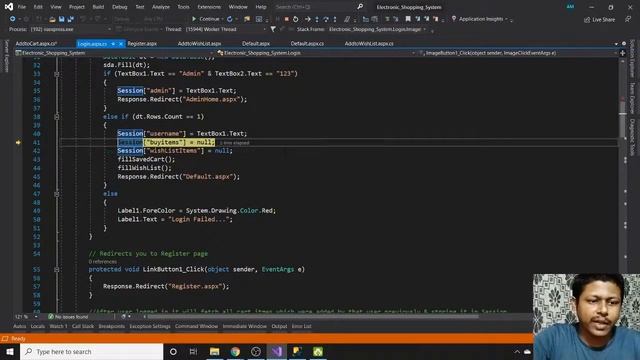
Task: Click the Windows Start button
Action: coord(10,351)
